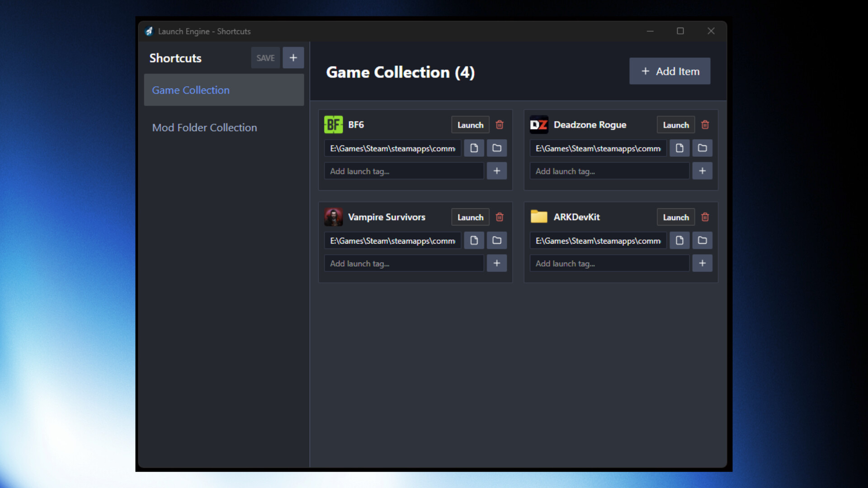Click the 'BF6' title text
This screenshot has width=868, height=488.
pyautogui.click(x=356, y=125)
